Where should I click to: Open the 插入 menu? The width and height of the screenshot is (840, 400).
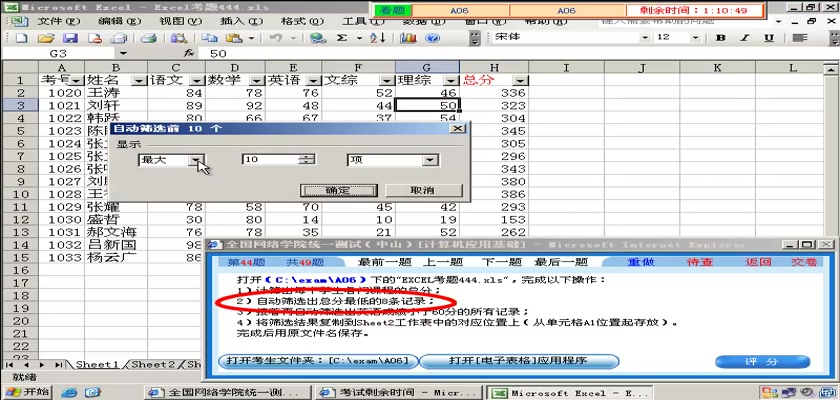coord(242,21)
